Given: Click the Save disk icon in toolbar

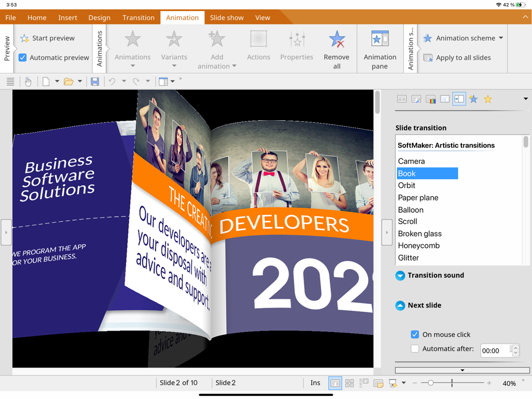Looking at the screenshot, I should pos(95,81).
